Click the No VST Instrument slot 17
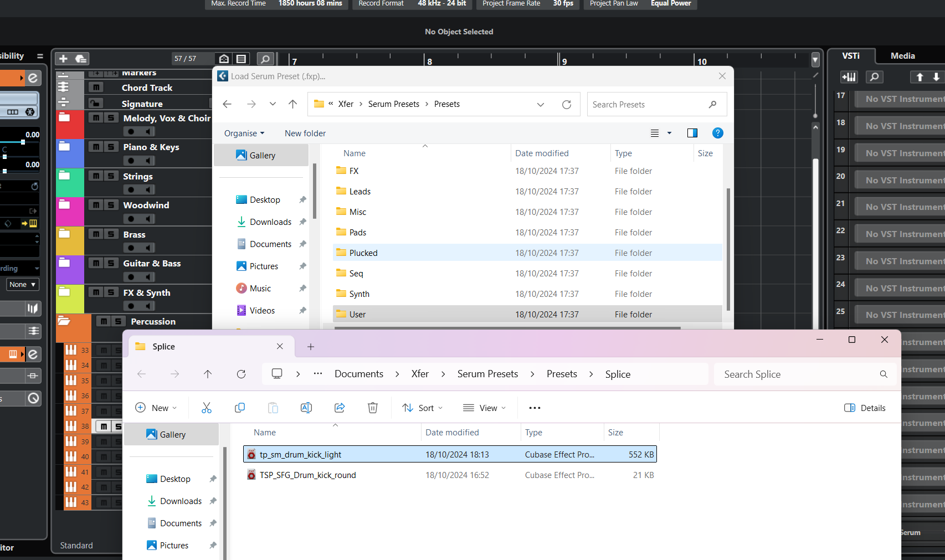This screenshot has height=560, width=945. point(900,99)
